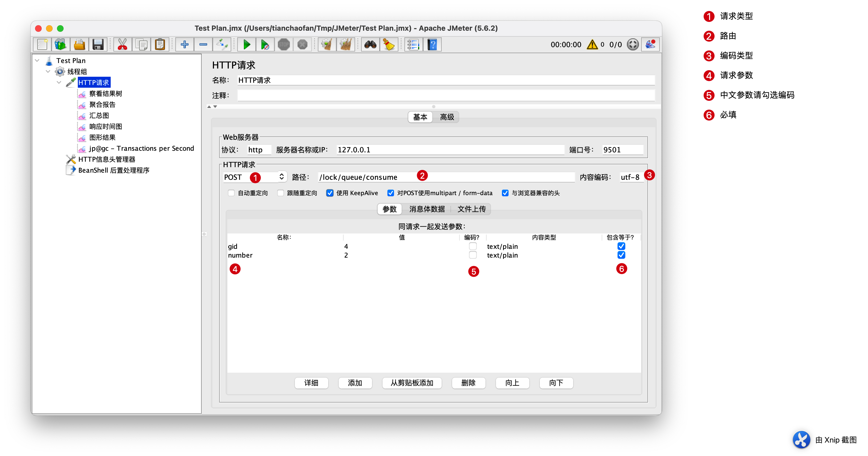The height and width of the screenshot is (456, 868).
Task: Click 从剪贴板添加 button
Action: [412, 383]
